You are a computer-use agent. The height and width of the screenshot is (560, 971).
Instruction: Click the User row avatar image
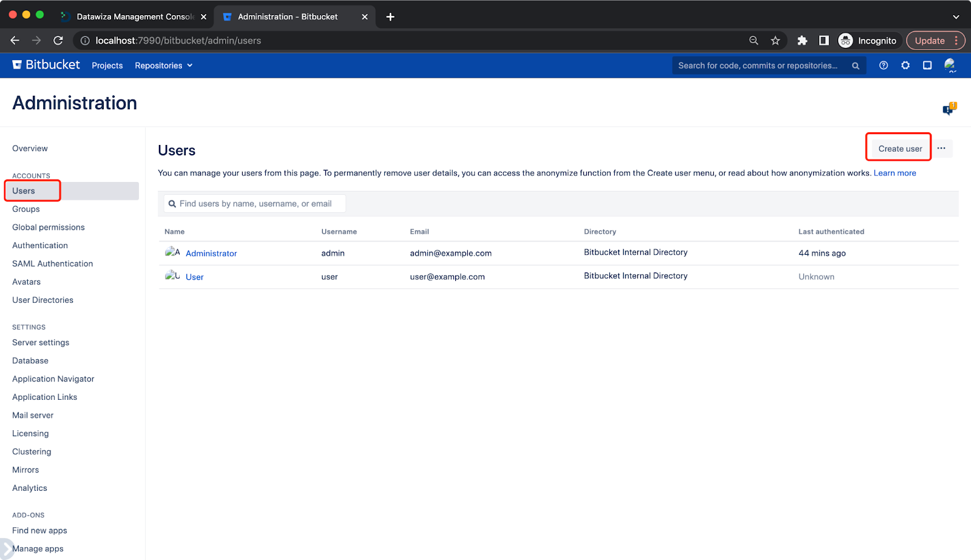[x=172, y=275]
